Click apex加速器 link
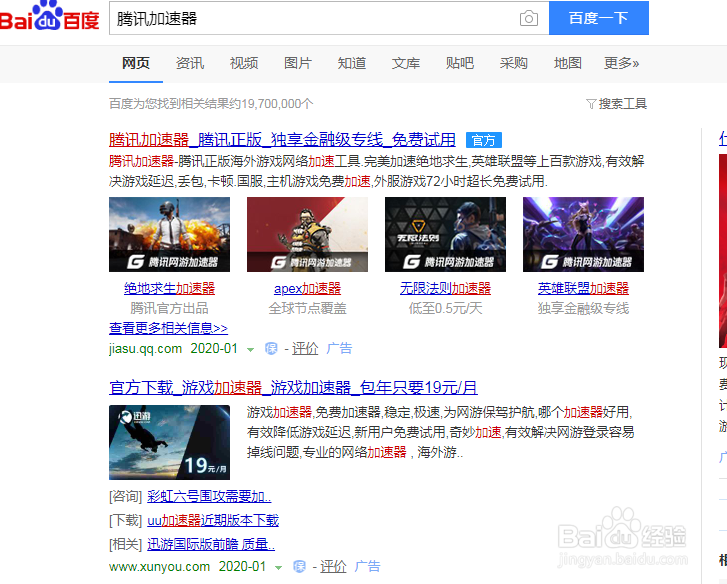727x584 pixels. click(x=307, y=288)
